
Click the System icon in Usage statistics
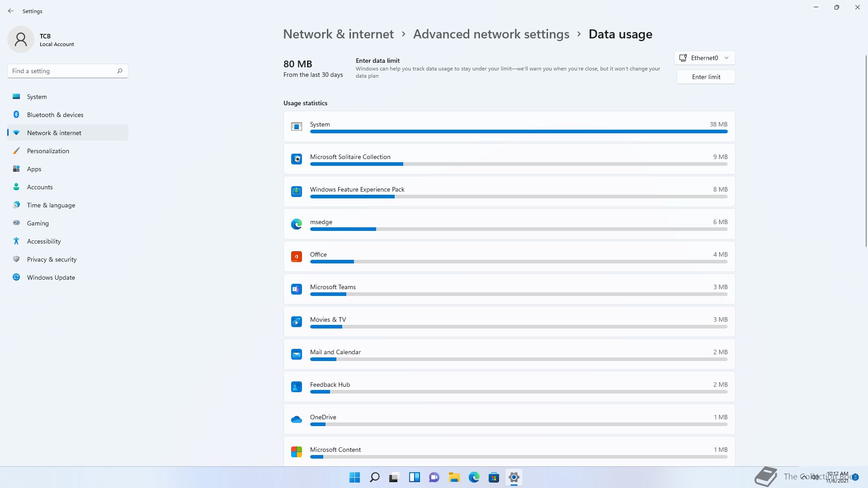coord(297,127)
